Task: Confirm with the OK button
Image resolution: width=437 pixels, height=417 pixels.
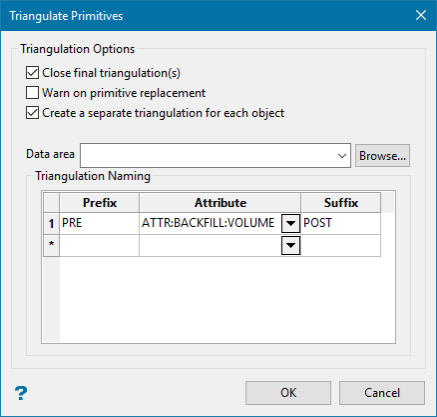Action: coord(288,393)
